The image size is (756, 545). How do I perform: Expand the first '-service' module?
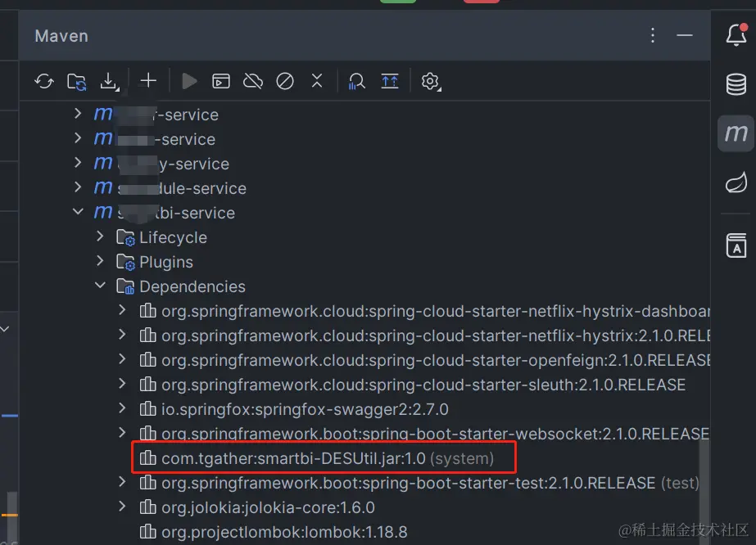coord(78,114)
